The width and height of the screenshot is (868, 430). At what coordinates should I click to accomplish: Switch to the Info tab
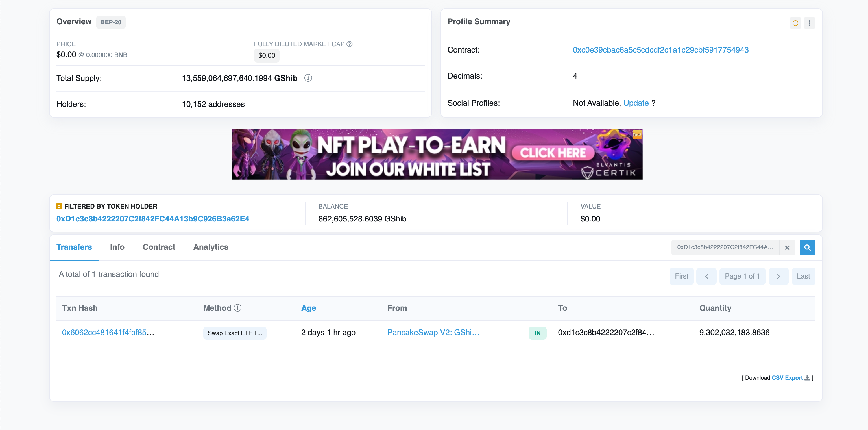tap(117, 247)
